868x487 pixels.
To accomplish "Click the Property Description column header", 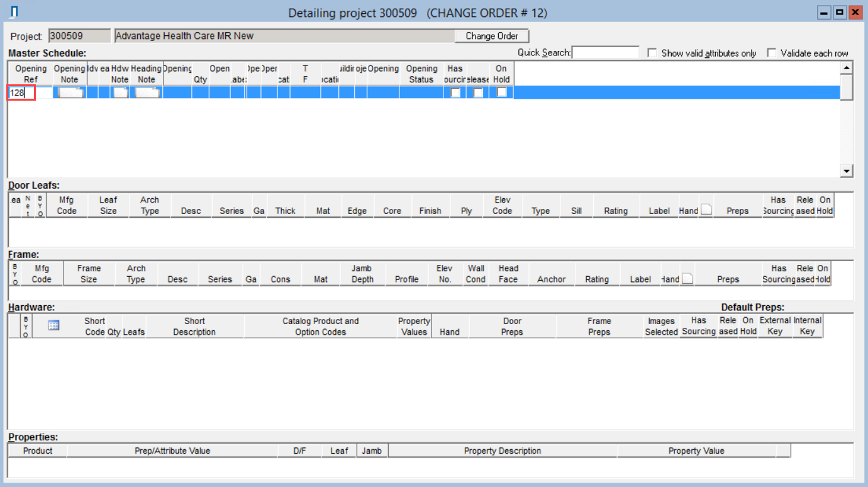I will pos(503,451).
